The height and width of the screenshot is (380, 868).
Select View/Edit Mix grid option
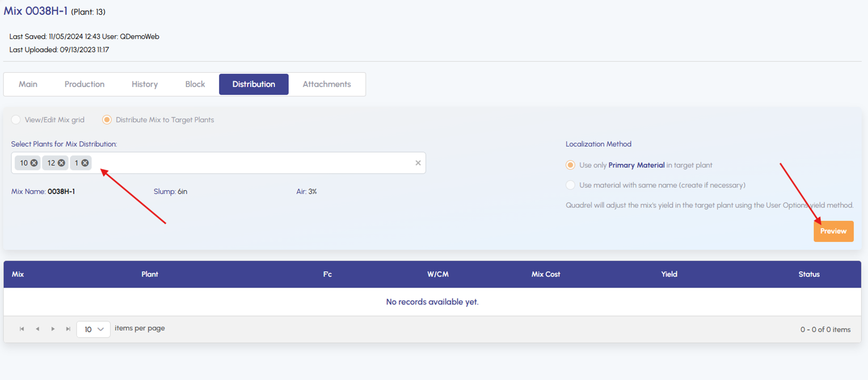point(16,120)
